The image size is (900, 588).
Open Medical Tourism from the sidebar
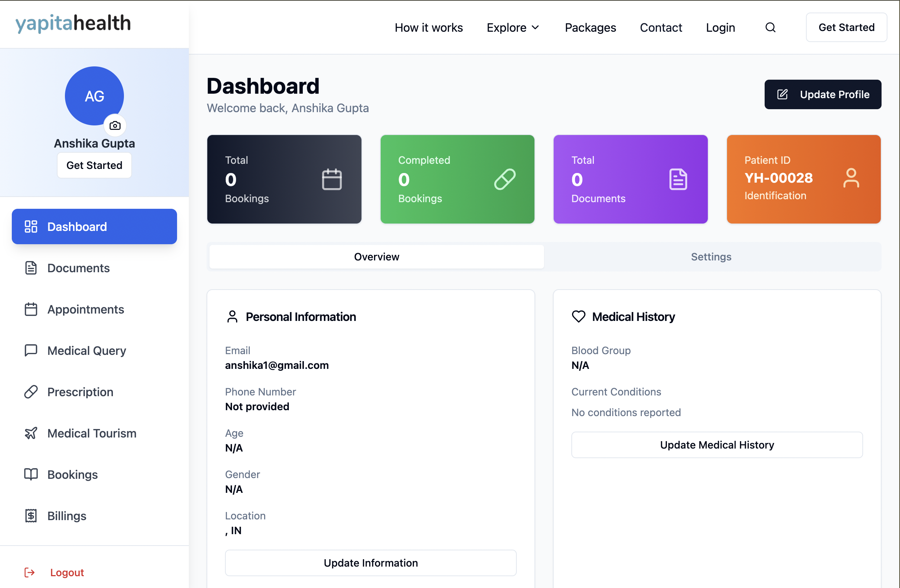[x=94, y=433]
